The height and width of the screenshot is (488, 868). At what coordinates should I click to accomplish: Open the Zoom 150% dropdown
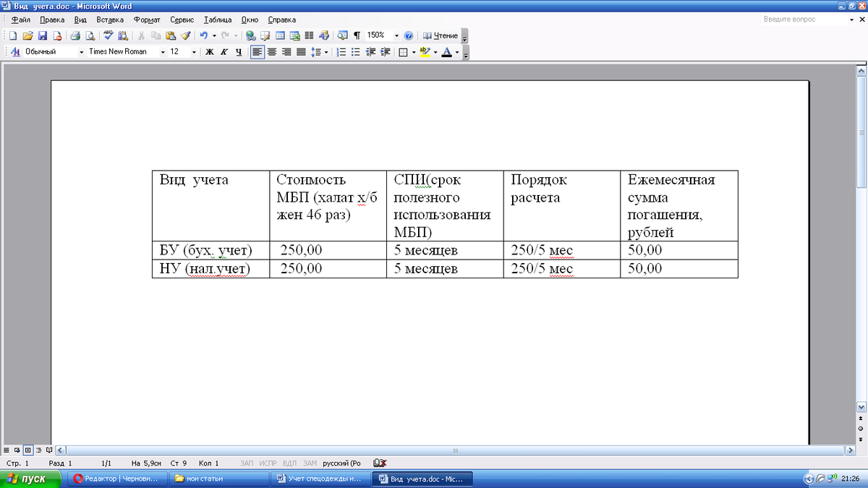396,35
